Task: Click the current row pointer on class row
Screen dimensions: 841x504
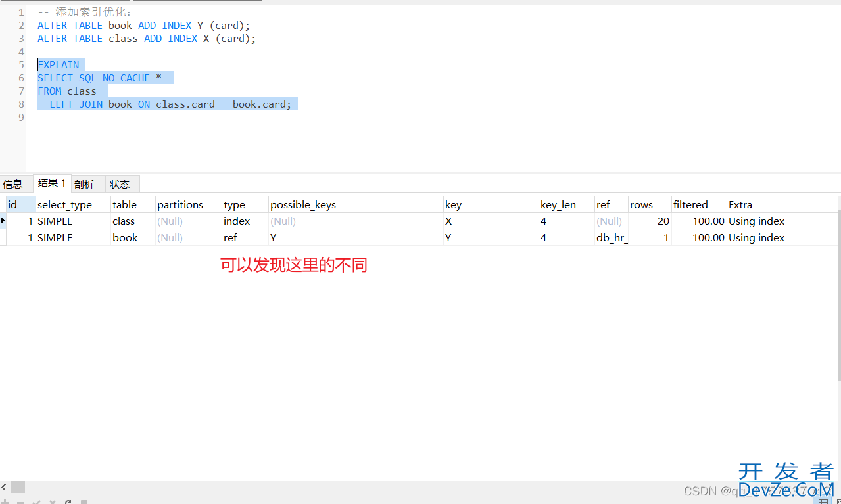Action: (x=3, y=221)
